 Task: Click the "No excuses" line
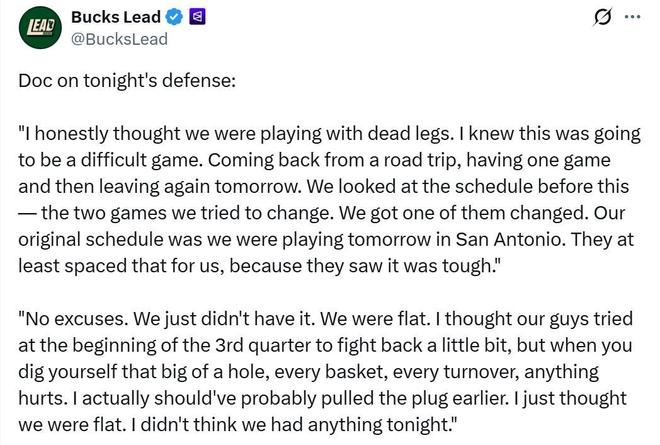point(325,322)
